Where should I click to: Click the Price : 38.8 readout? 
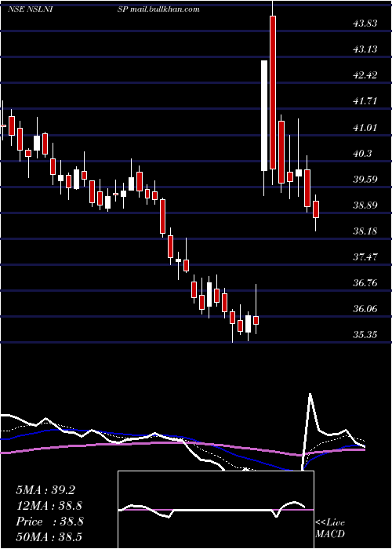49,522
